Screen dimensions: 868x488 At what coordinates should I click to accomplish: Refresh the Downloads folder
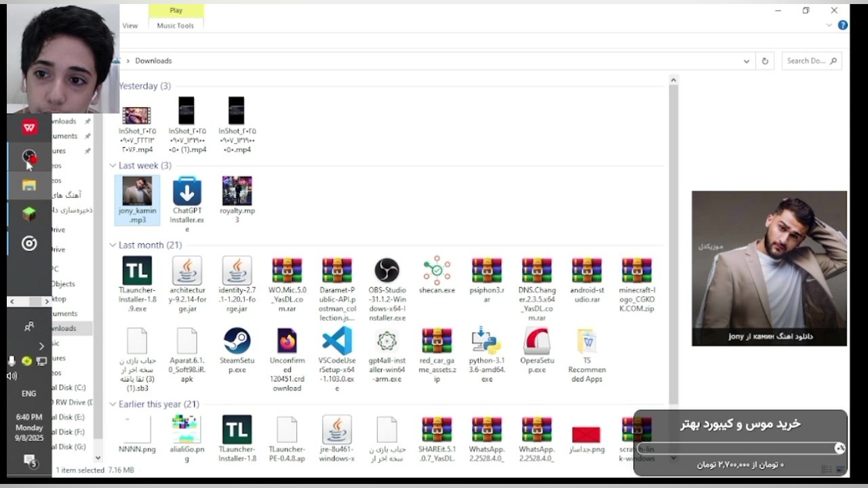pos(765,61)
